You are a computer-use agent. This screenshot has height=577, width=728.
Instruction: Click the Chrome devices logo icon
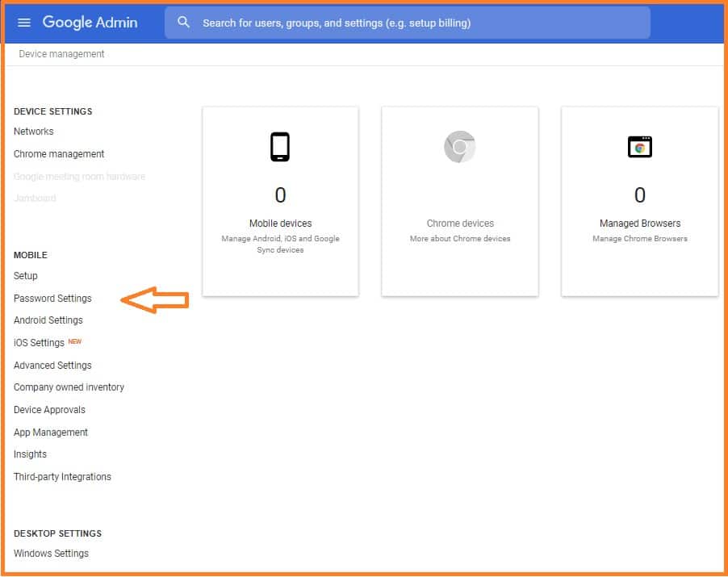coord(460,147)
